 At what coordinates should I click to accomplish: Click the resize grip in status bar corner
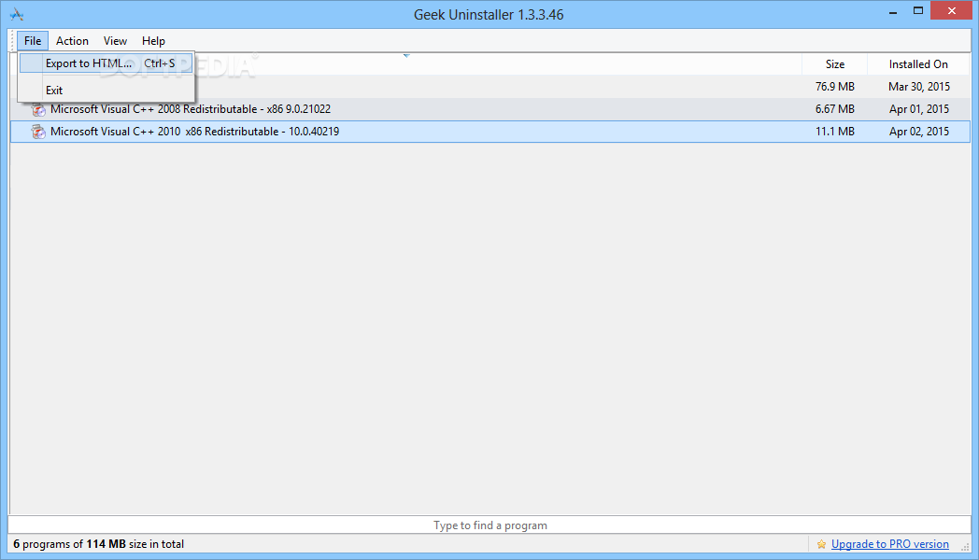(x=965, y=546)
